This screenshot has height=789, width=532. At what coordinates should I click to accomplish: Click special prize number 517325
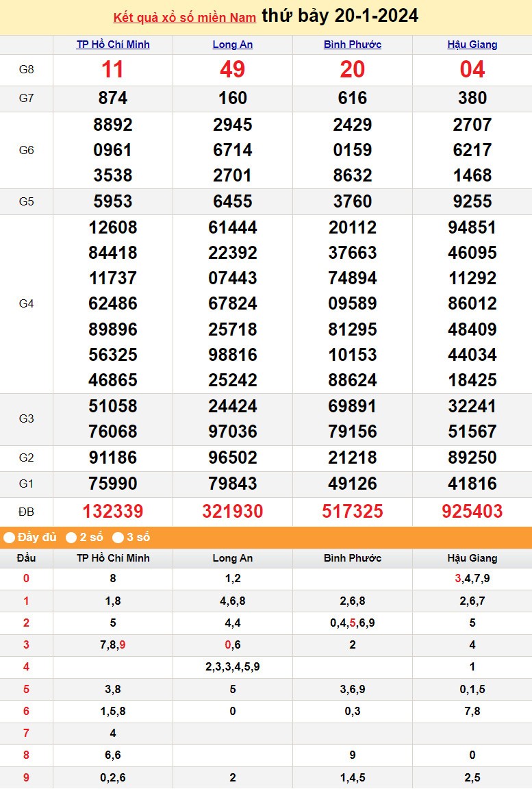click(353, 512)
